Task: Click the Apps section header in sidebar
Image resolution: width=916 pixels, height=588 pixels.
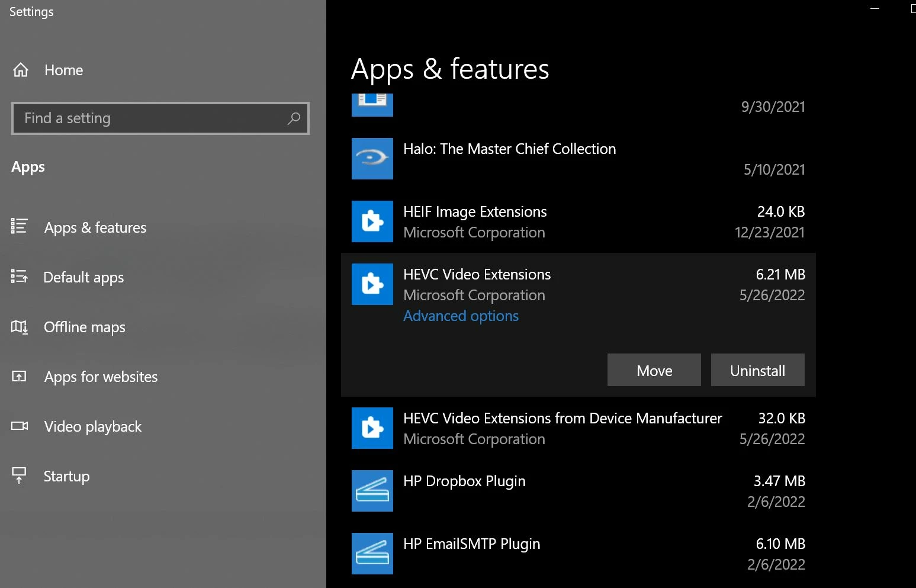Action: pyautogui.click(x=28, y=168)
